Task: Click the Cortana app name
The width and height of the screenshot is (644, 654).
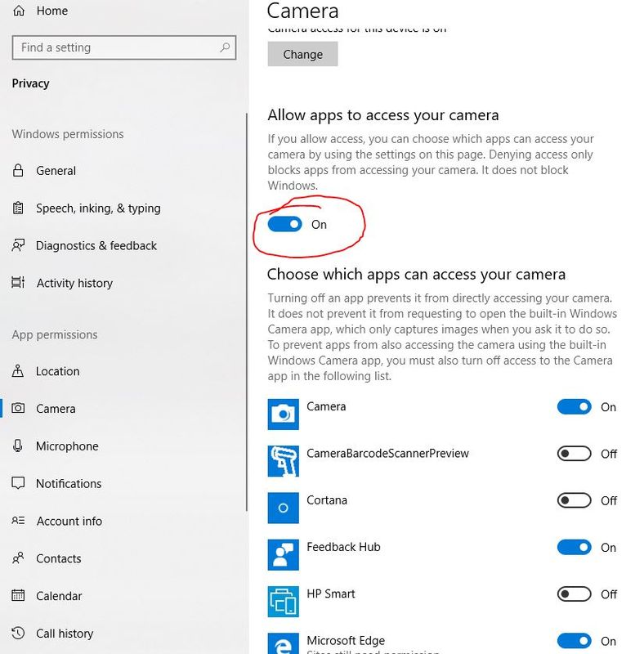Action: point(327,500)
